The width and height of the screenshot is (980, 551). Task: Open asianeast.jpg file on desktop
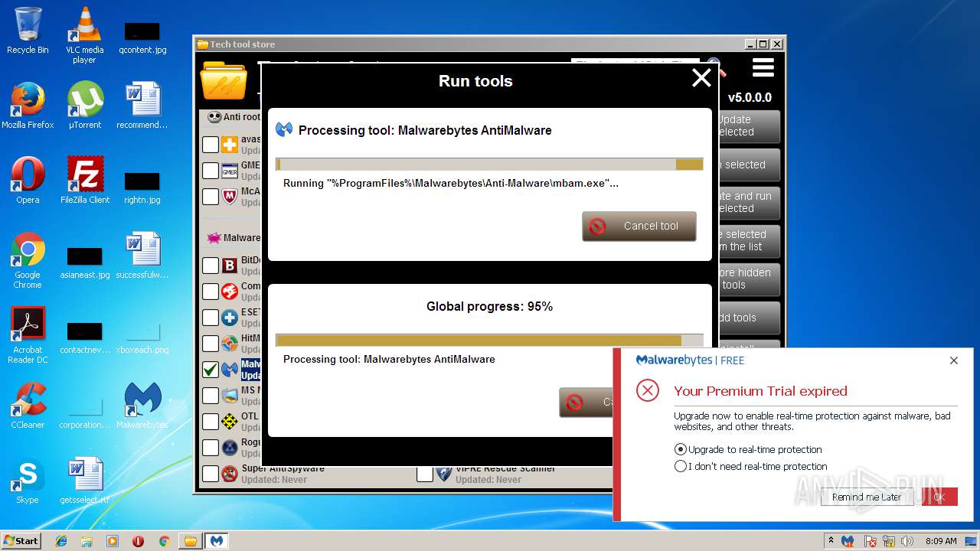[x=84, y=262]
